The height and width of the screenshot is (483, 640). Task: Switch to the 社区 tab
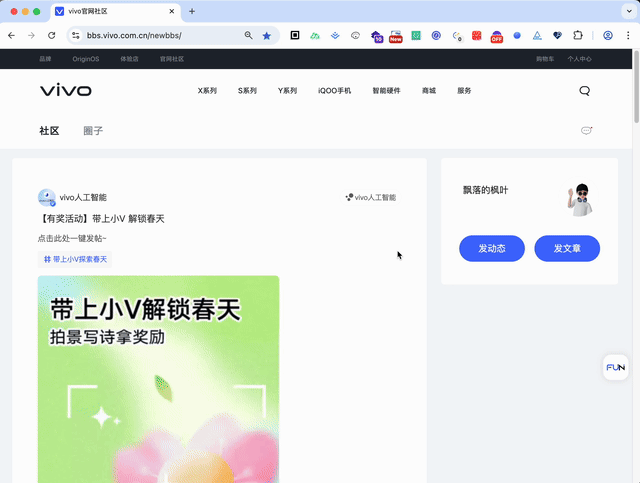[49, 131]
